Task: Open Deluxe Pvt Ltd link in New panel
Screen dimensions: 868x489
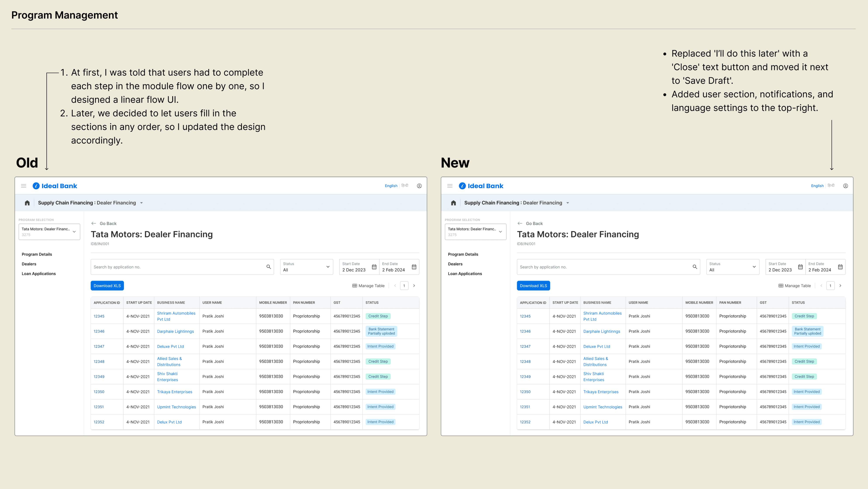Action: (596, 346)
